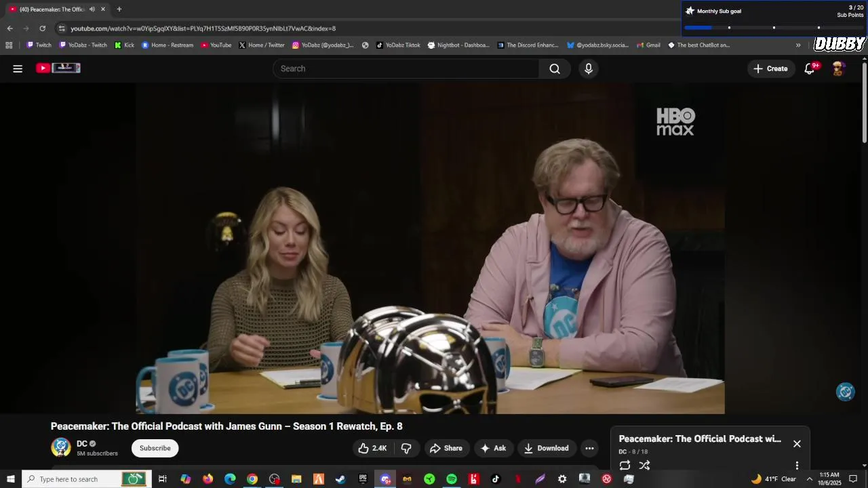
Task: Show hidden system tray icons
Action: (809, 479)
